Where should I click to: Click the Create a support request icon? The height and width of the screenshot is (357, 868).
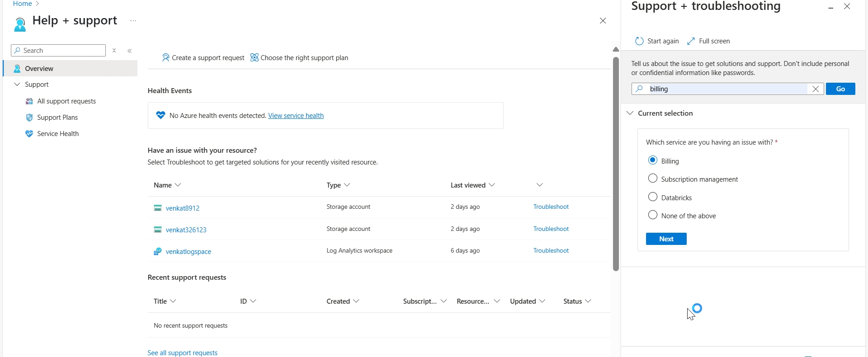click(166, 58)
